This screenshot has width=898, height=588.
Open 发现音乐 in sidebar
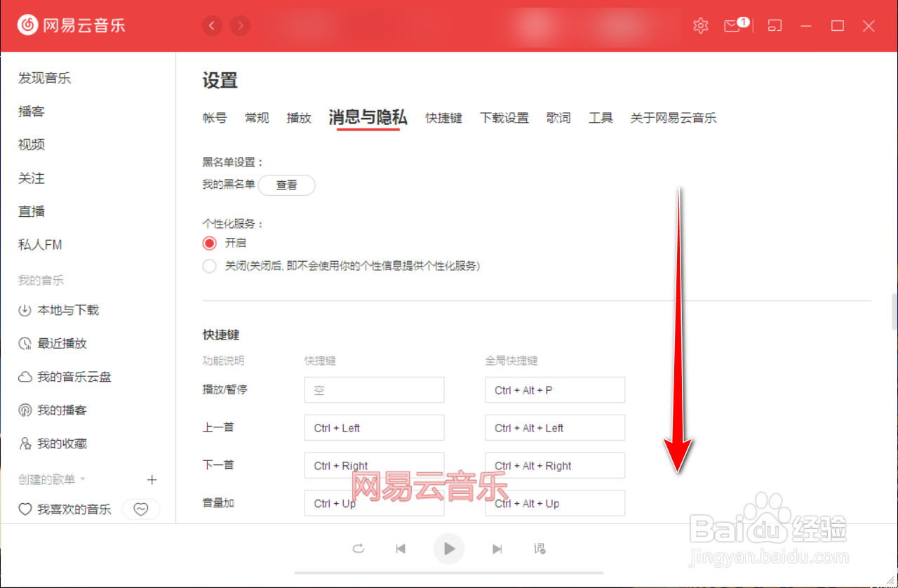(45, 78)
